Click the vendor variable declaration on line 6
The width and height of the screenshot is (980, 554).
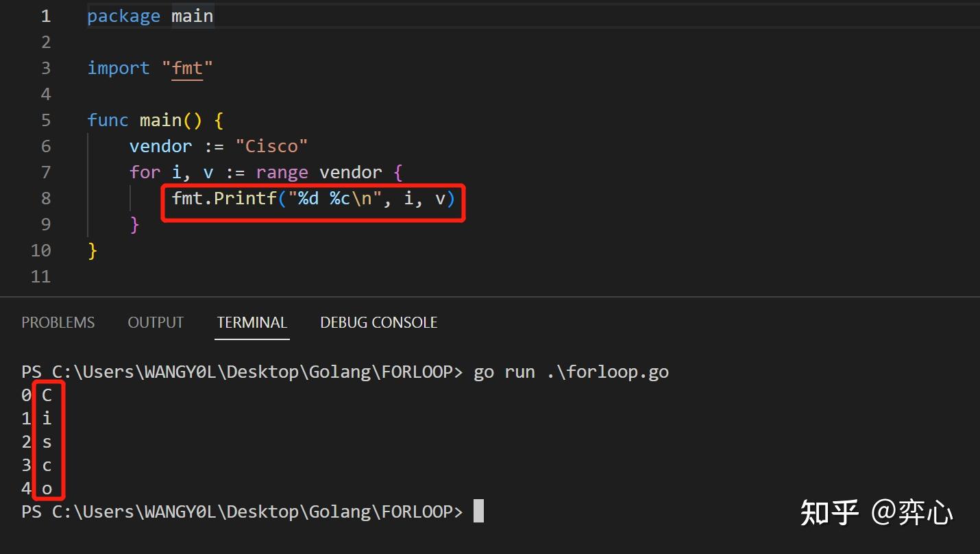[160, 146]
